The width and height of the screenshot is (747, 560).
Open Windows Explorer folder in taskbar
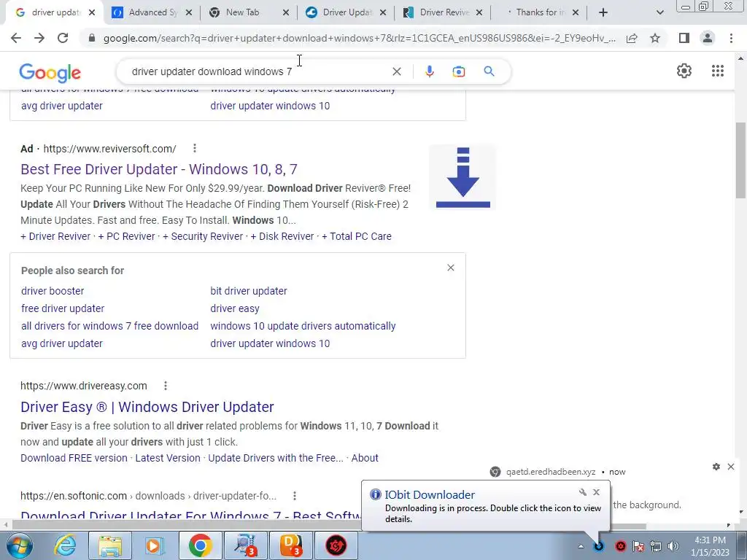(x=110, y=545)
